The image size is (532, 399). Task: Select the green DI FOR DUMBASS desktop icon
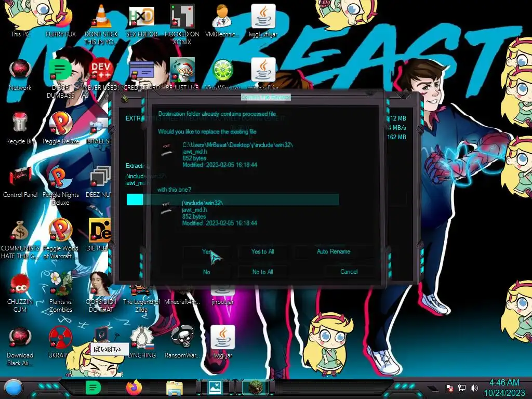(x=60, y=78)
